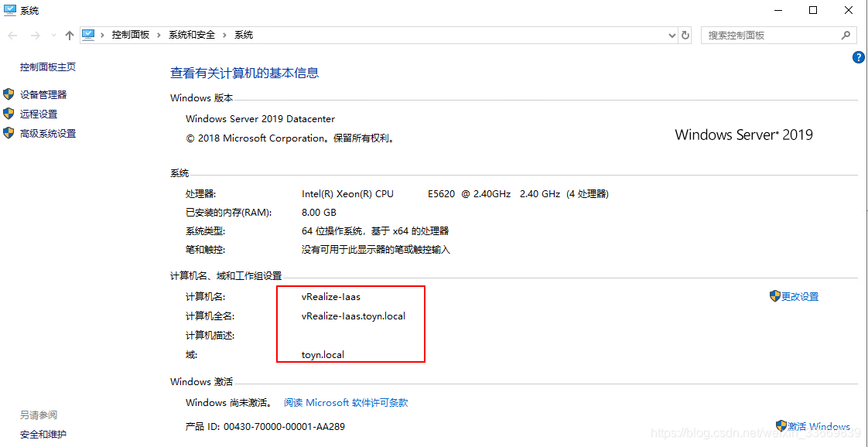Screen dimensions: 868x447
Task: Go up one level arrow
Action: point(69,36)
